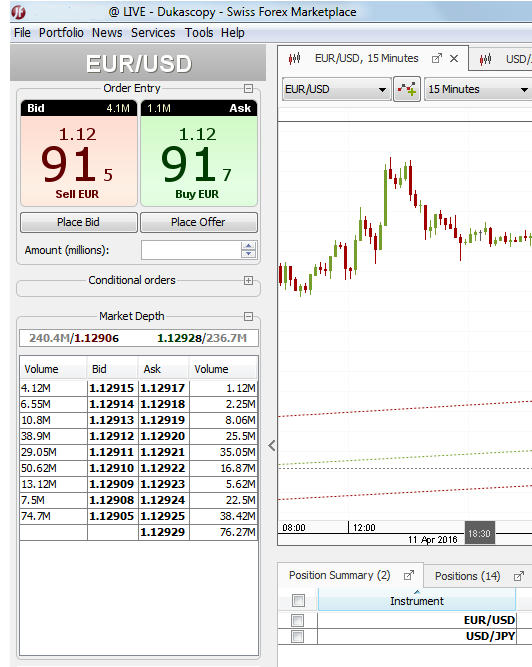The width and height of the screenshot is (532, 667).
Task: Close the EUR/USD 15 Minutes chart tab
Action: 454,59
